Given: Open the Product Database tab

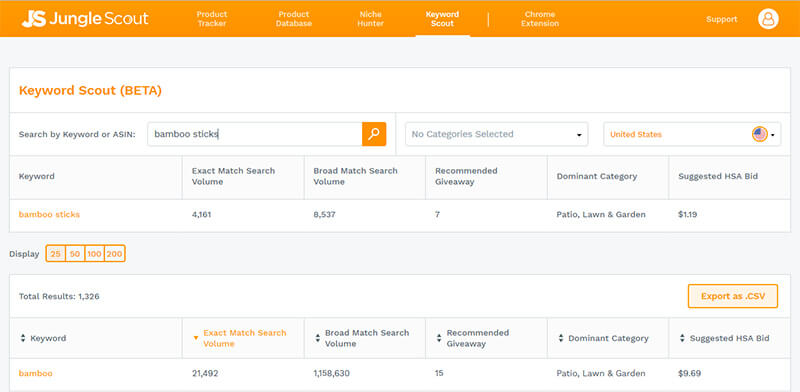Looking at the screenshot, I should click(x=294, y=19).
